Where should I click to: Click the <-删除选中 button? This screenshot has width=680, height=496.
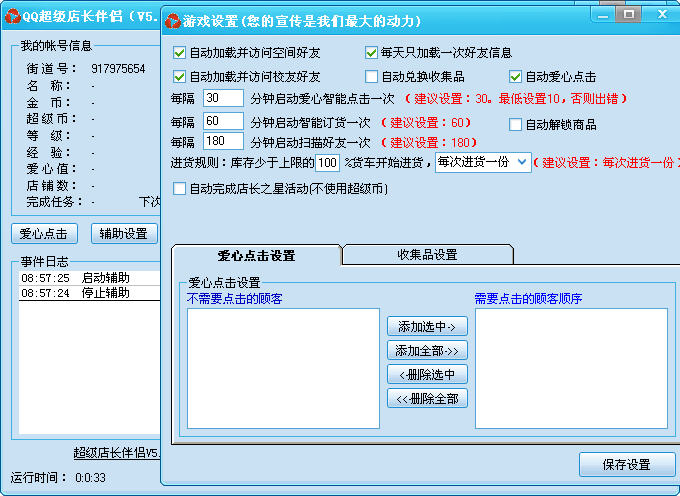coord(427,374)
